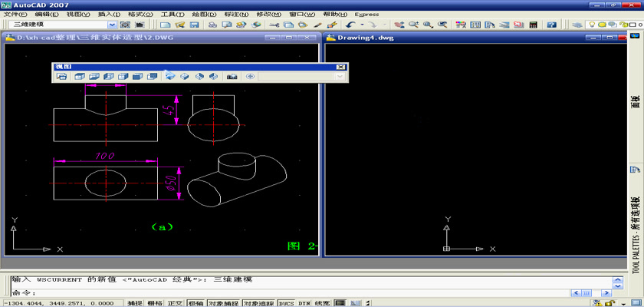Select the NW Isometric view icon
Image resolution: width=644 pixels, height=307 pixels.
pyautogui.click(x=214, y=77)
